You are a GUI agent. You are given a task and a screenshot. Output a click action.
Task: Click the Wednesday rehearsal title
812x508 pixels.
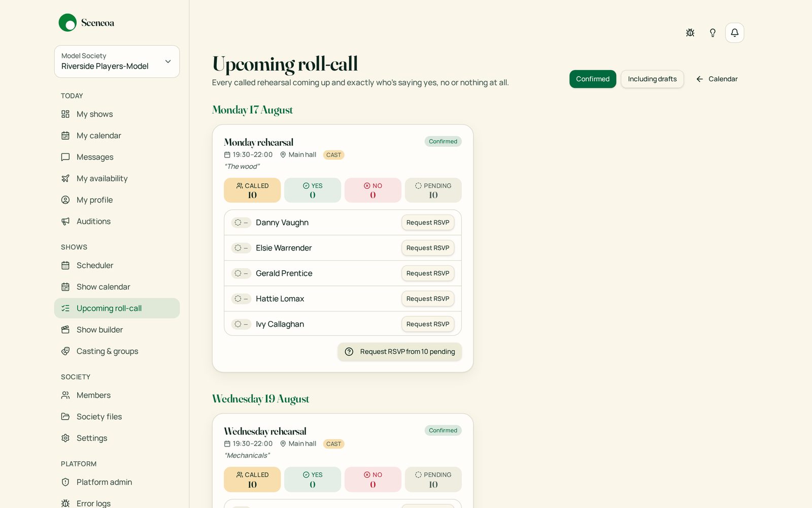tap(265, 431)
